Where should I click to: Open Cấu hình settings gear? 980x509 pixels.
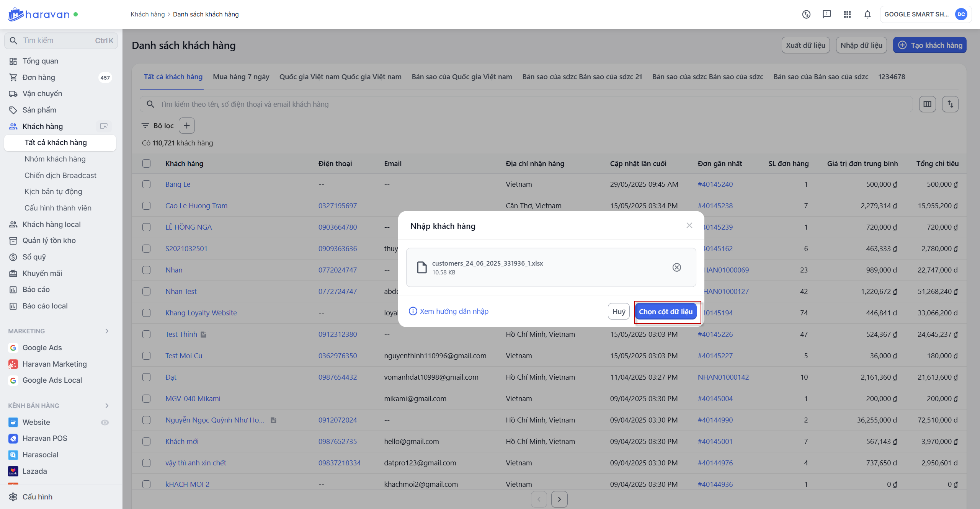(x=13, y=497)
